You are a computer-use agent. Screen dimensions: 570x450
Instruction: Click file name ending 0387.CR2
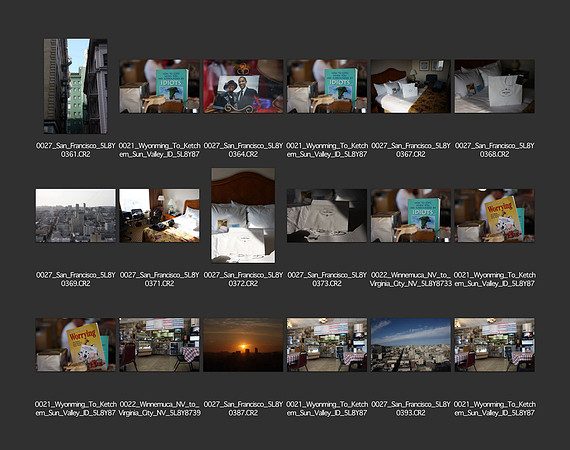click(x=243, y=409)
